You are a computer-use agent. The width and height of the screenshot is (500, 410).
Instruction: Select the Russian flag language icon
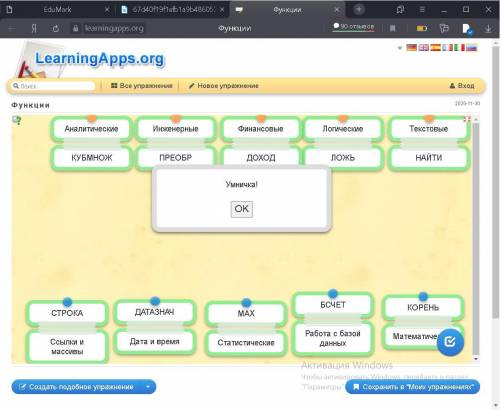coord(471,48)
